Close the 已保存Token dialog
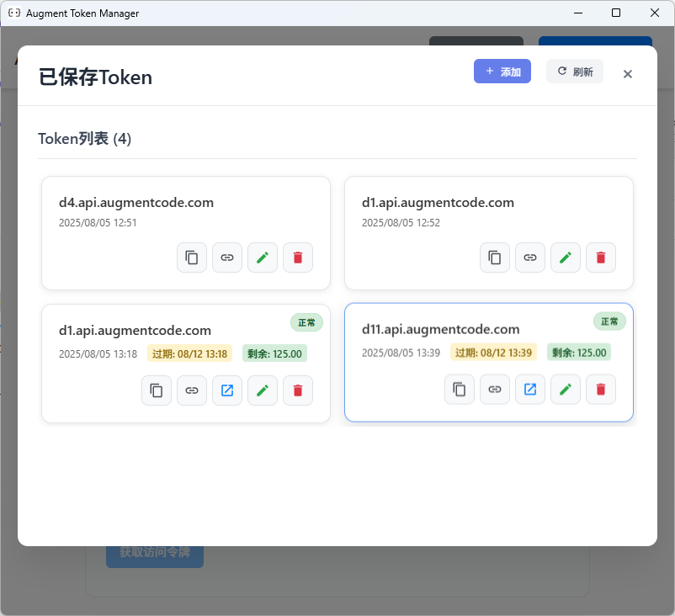 tap(627, 74)
